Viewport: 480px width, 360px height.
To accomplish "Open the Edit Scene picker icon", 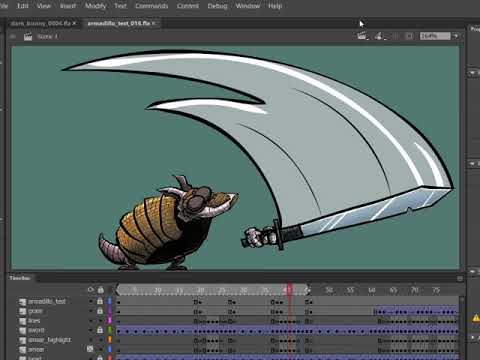I will point(362,36).
